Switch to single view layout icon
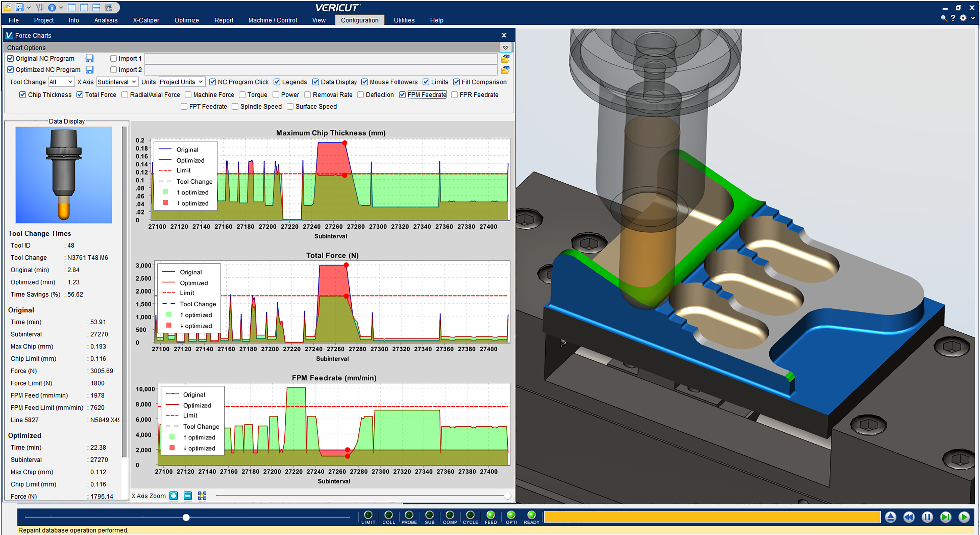This screenshot has width=980, height=535. (72, 7)
